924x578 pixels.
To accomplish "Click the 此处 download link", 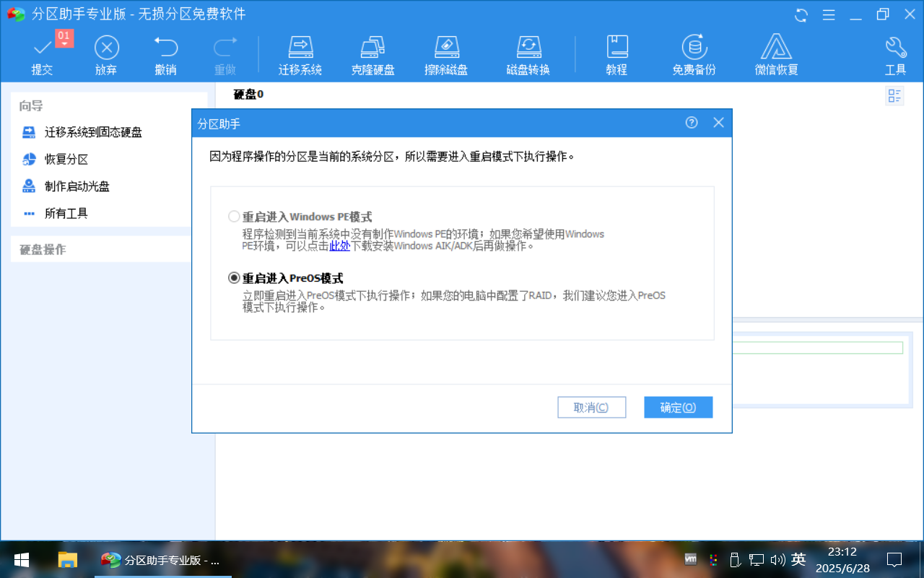I will 340,246.
